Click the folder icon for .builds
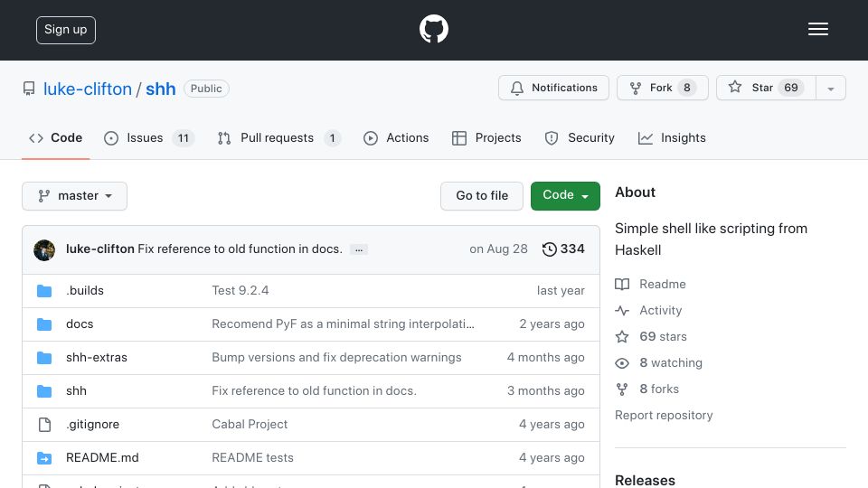 44,291
